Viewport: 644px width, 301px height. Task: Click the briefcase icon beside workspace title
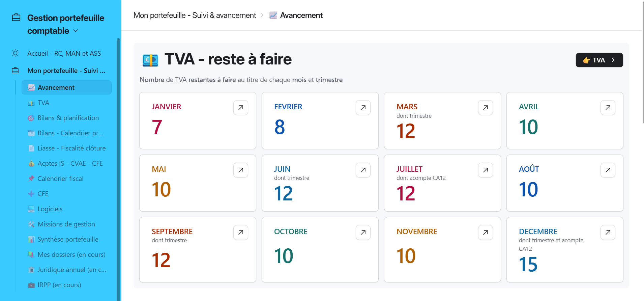click(16, 18)
